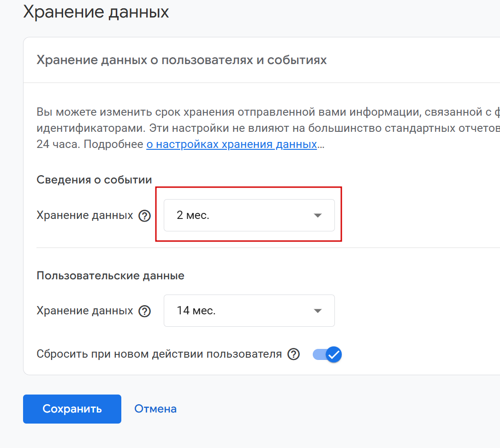Viewport: 500px width, 448px height.
Task: Click the Хранение данных label under Сведения о событии
Action: [85, 215]
